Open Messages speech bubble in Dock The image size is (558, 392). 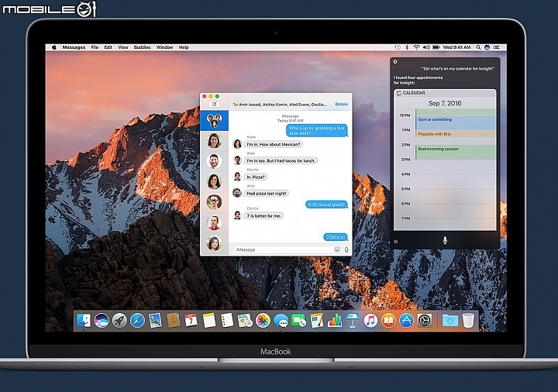[281, 321]
